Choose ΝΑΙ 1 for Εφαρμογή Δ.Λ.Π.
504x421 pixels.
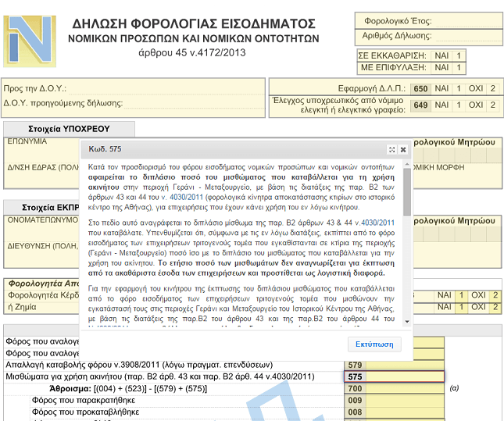click(449, 89)
